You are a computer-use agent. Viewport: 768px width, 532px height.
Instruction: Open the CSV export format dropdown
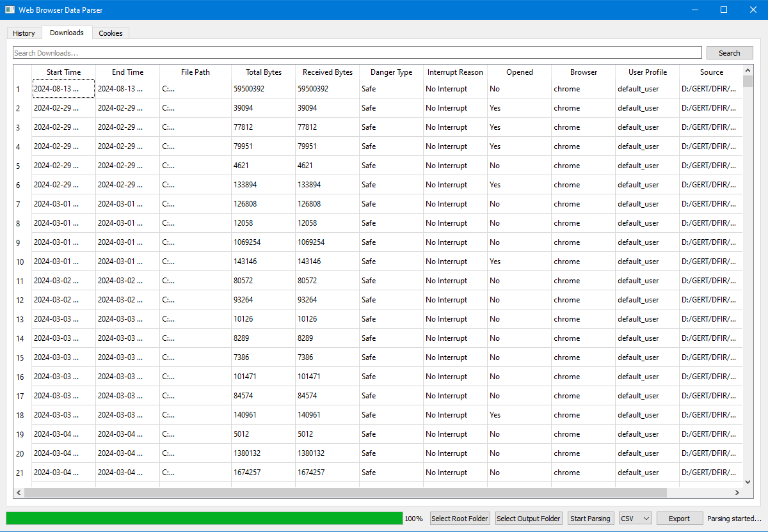[x=636, y=519]
